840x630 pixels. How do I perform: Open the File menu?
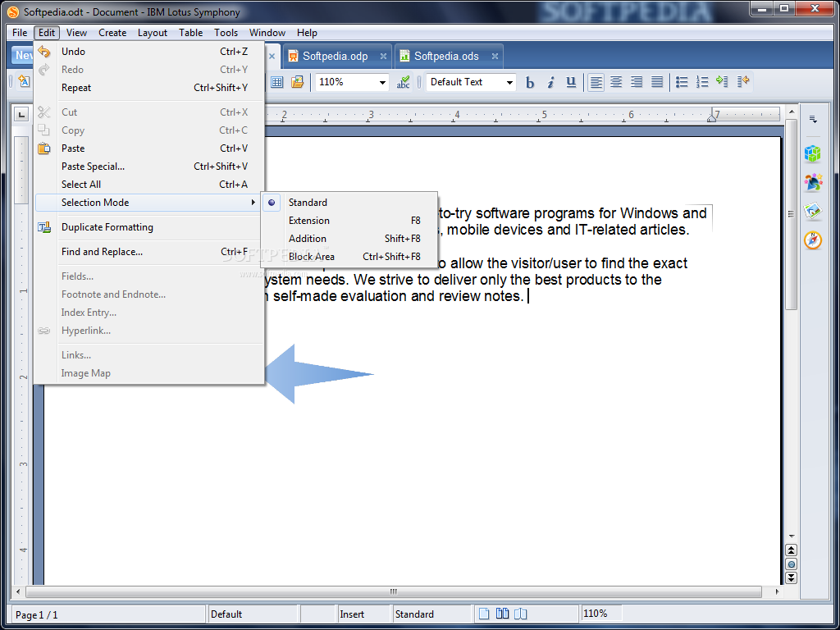(20, 33)
